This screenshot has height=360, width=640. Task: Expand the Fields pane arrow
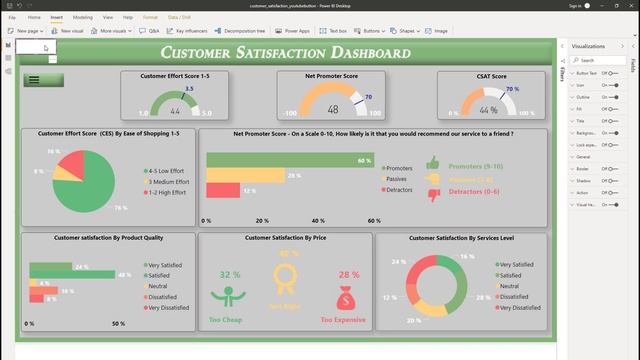(x=633, y=46)
